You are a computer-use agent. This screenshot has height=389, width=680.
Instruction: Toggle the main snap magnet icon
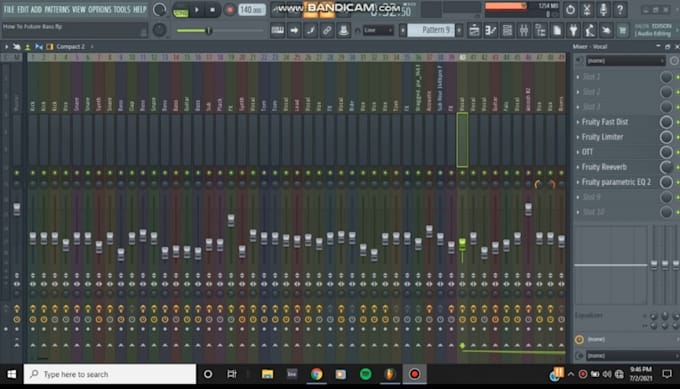pyautogui.click(x=357, y=31)
